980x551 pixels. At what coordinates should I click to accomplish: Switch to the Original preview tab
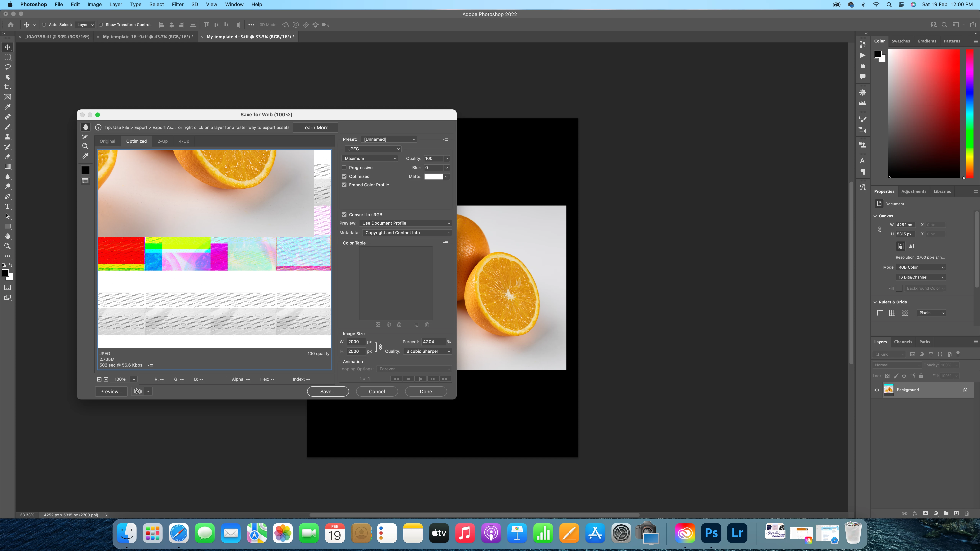click(x=107, y=141)
